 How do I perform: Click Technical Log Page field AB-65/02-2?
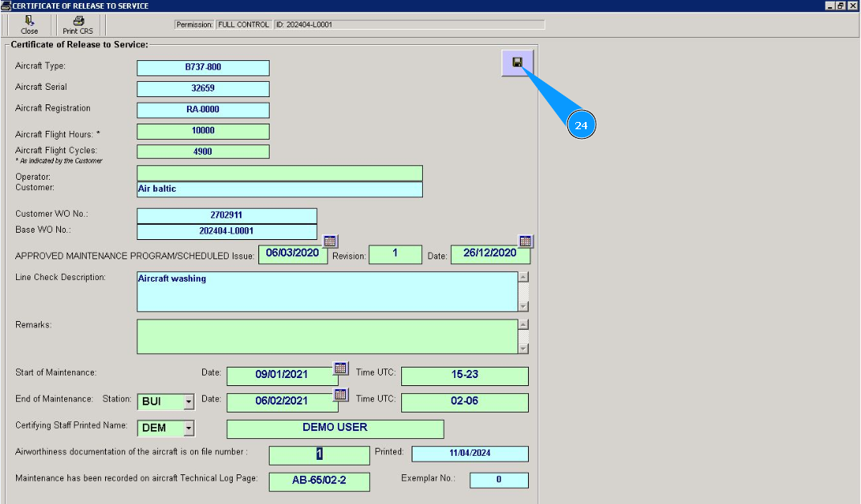pos(319,482)
